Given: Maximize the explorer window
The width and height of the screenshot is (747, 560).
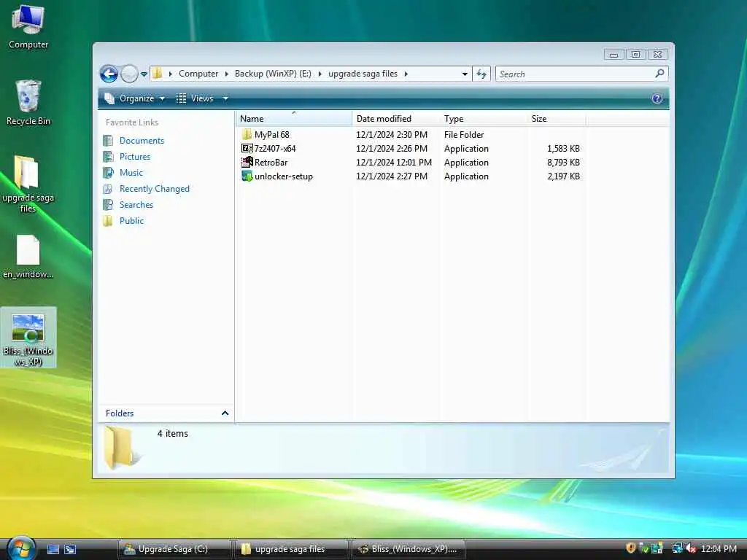Looking at the screenshot, I should (635, 54).
